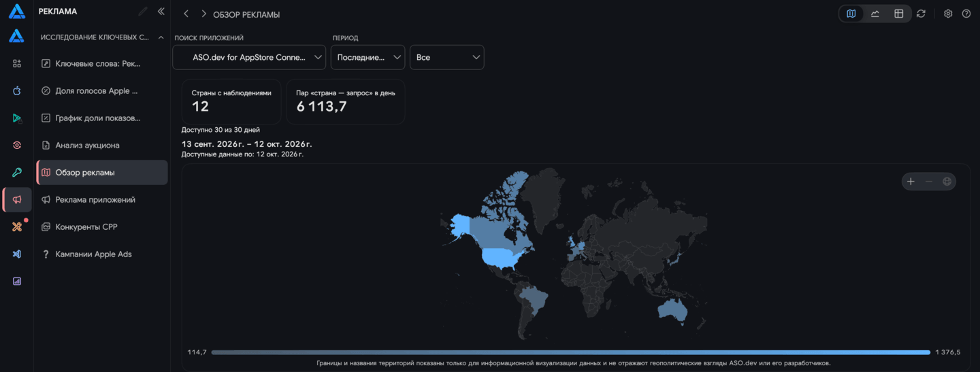Open app search dropdown ASO.dev for AppStore Connect
Viewport: 980px width, 372px height.
(249, 57)
